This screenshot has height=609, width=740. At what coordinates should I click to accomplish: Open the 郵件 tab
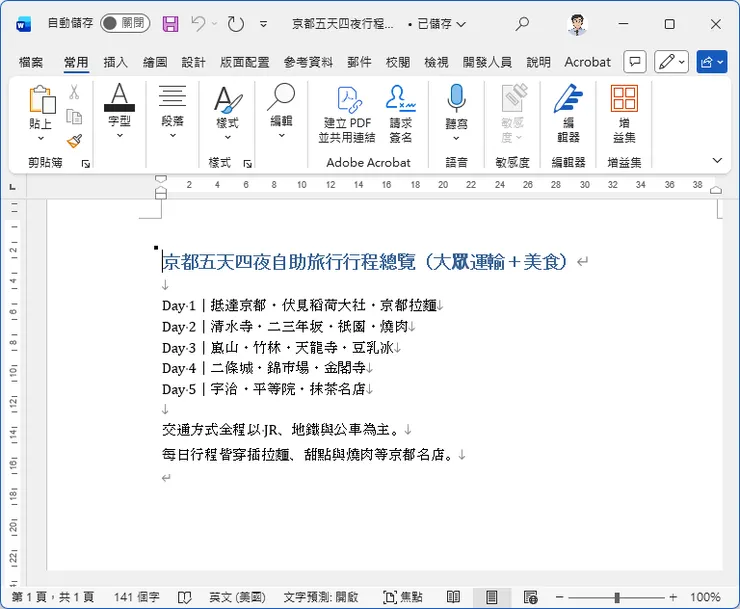[x=359, y=62]
